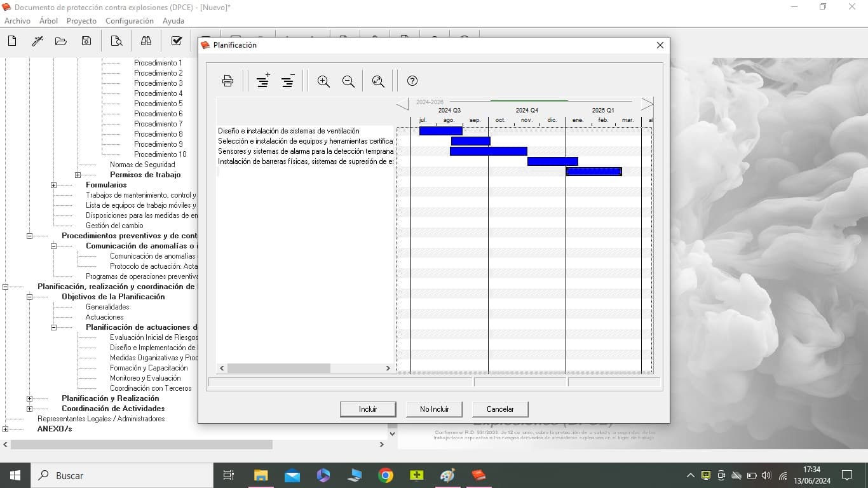Click the remove task (indent minus) icon
Image resolution: width=868 pixels, height=488 pixels.
287,81
